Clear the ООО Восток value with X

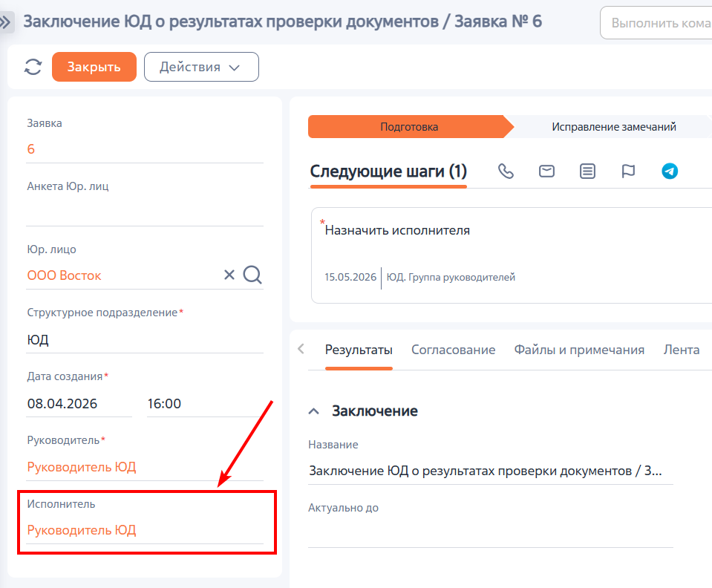point(229,275)
